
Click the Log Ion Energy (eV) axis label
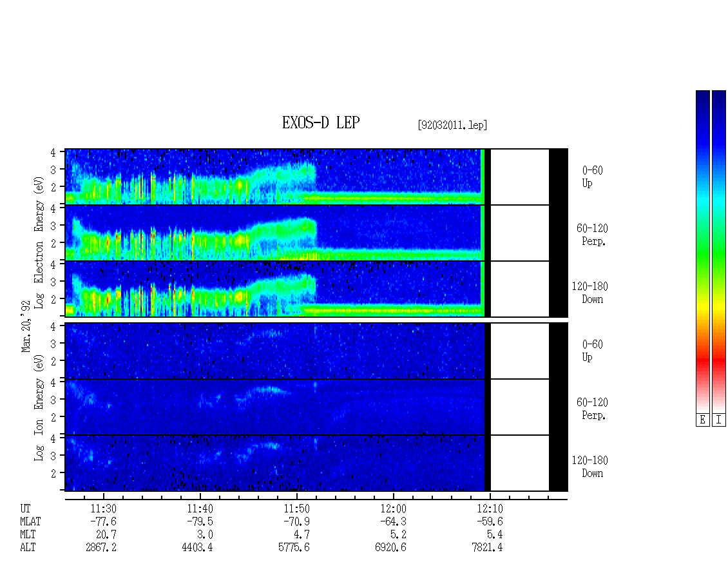coord(39,407)
